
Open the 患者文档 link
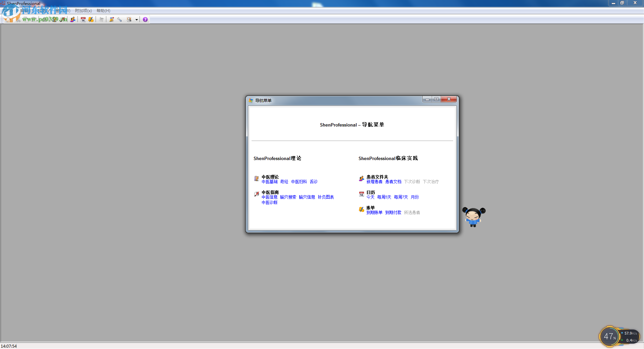(x=393, y=182)
